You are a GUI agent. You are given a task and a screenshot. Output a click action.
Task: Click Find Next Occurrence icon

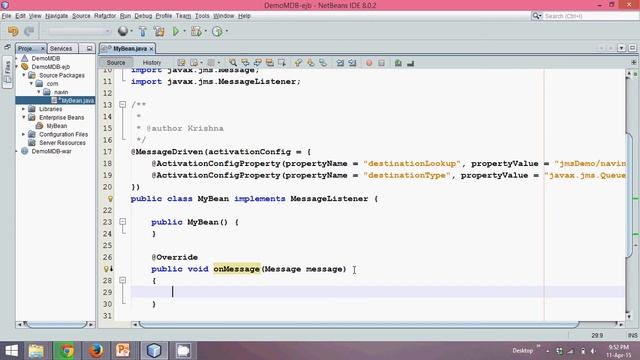point(258,62)
